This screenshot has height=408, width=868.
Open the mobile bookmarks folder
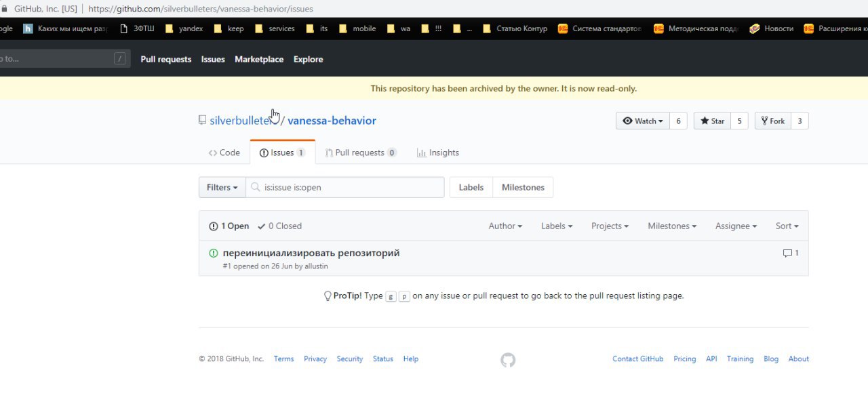pos(357,28)
